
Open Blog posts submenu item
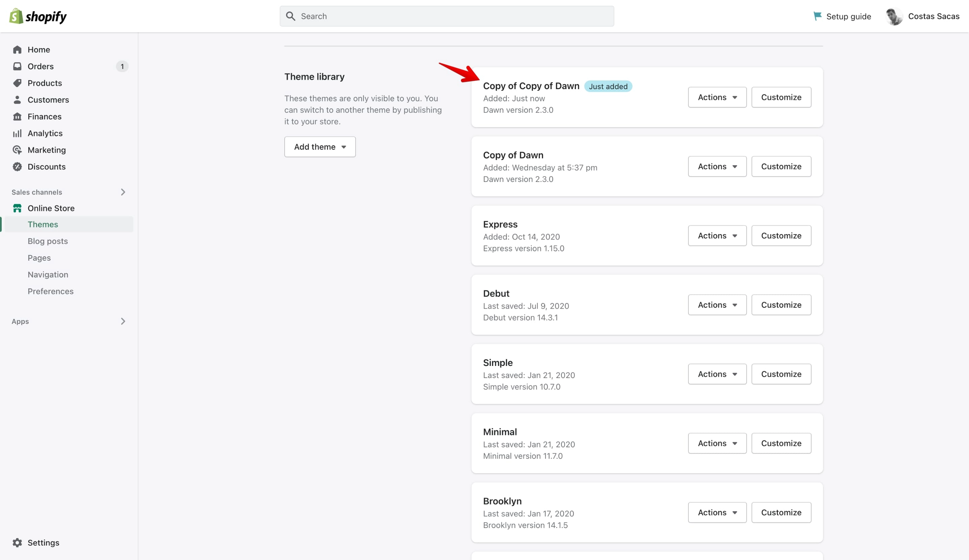pyautogui.click(x=48, y=241)
